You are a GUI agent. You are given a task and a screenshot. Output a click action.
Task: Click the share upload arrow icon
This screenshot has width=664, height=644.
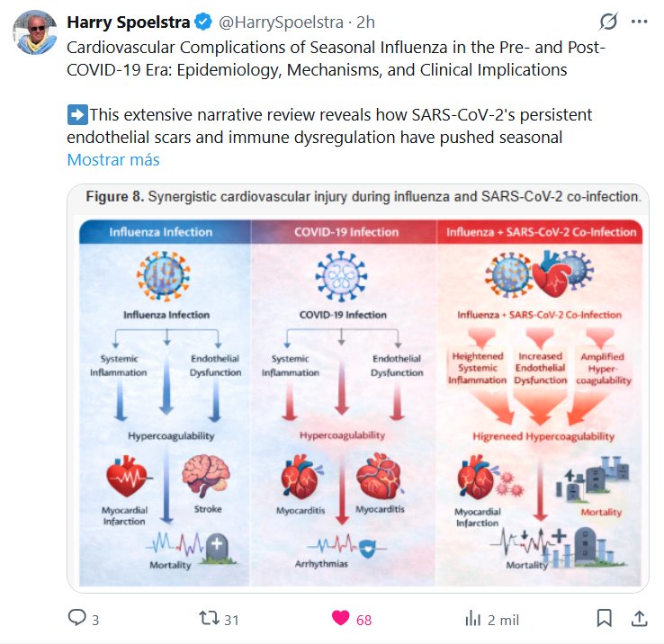pyautogui.click(x=640, y=618)
